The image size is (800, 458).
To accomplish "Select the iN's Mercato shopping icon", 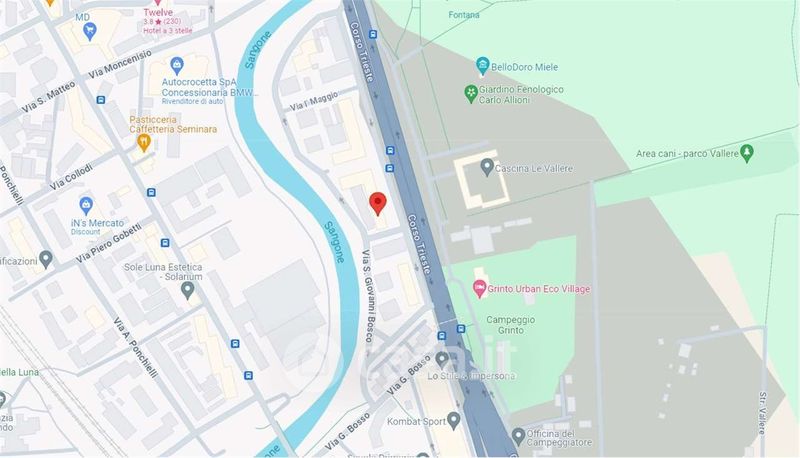I will pyautogui.click(x=86, y=207).
